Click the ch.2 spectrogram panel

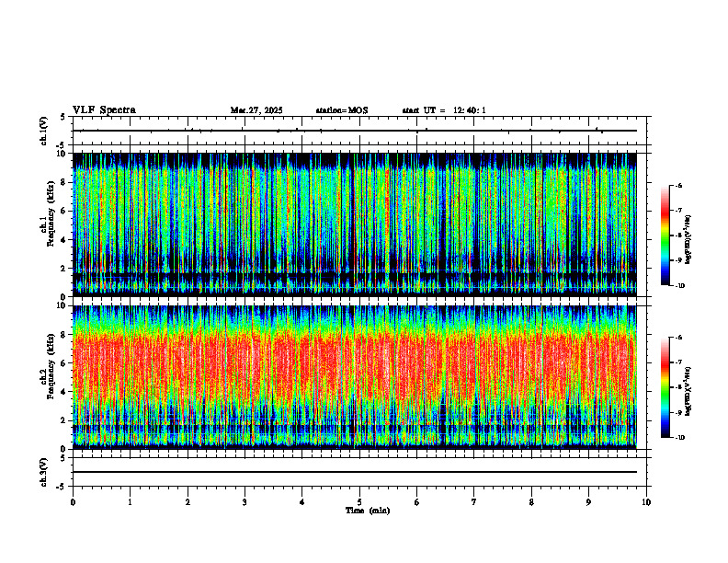coord(355,377)
